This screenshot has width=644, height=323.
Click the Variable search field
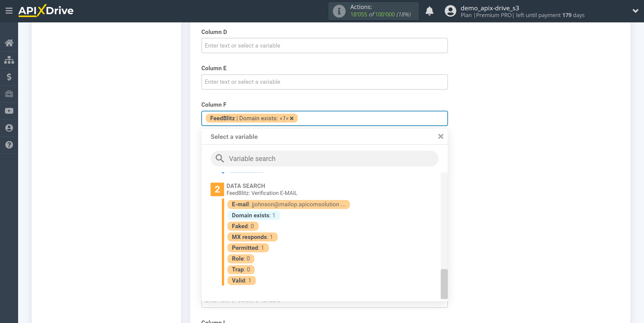coord(325,158)
